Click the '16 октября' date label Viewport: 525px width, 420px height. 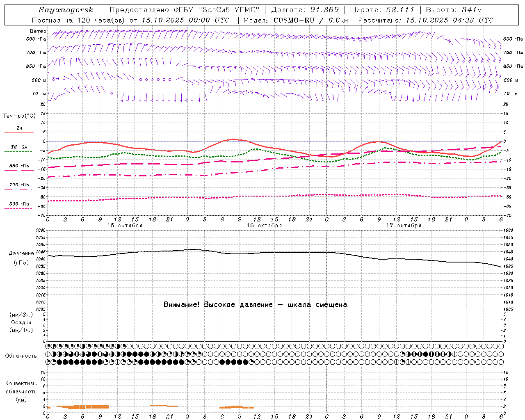[264, 226]
